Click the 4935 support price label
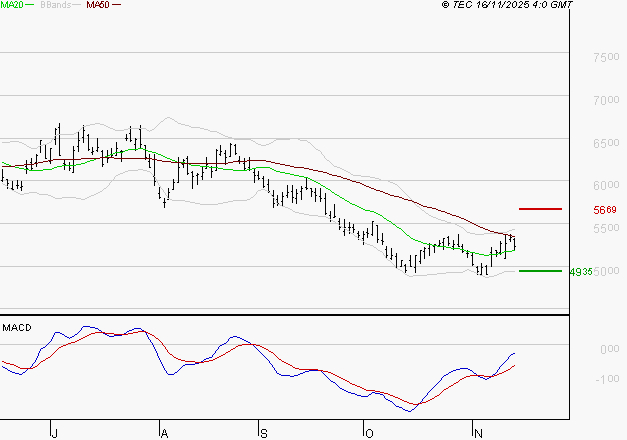Viewport: 627px width, 440px height. 580,271
